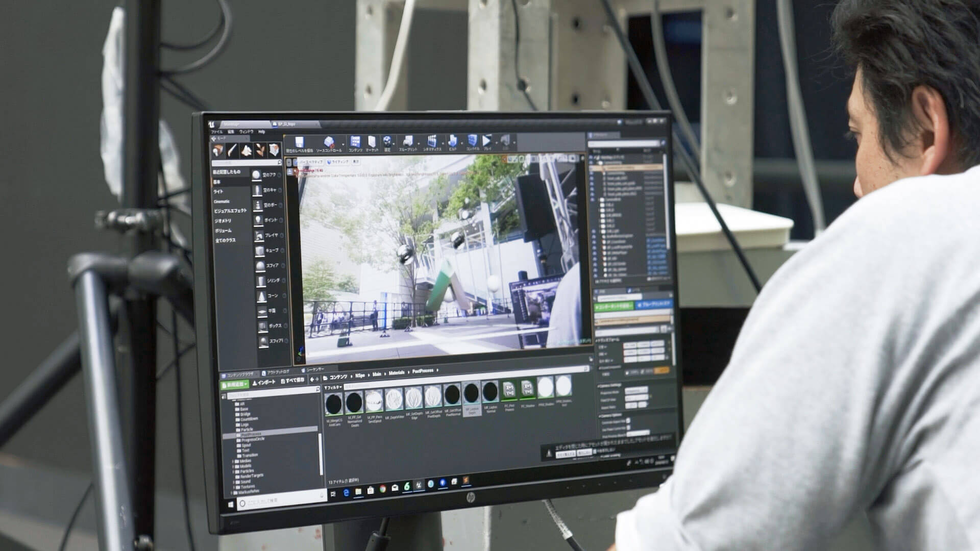
Task: Click the インポート button
Action: pyautogui.click(x=263, y=382)
